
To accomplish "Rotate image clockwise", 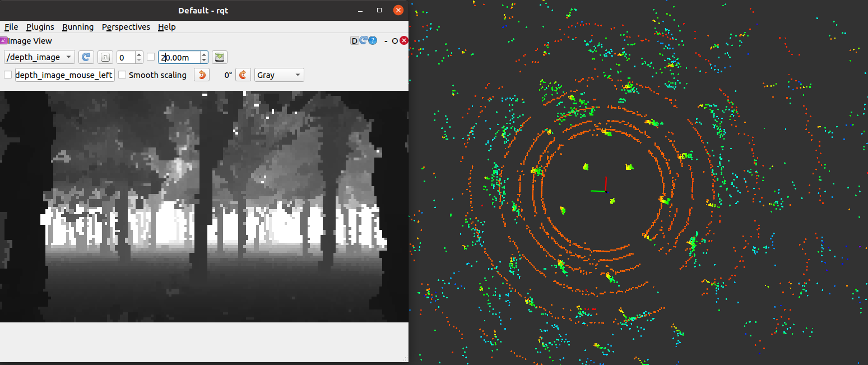I will [x=243, y=75].
